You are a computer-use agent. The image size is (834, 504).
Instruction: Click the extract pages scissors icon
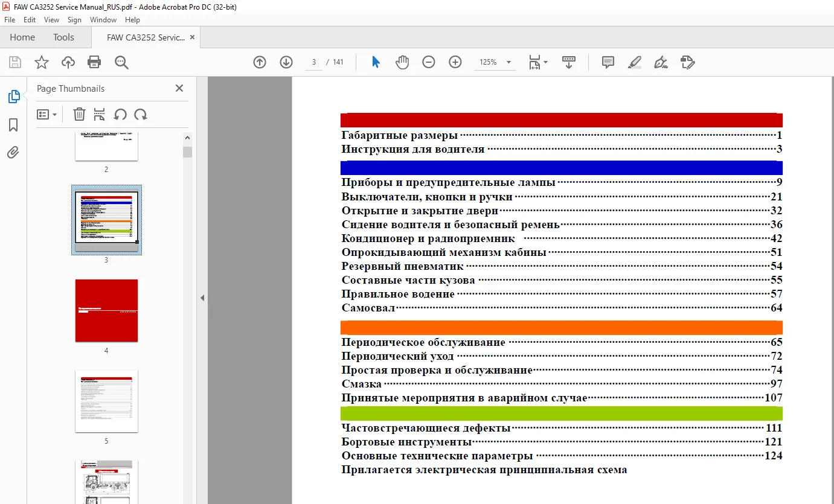[100, 114]
